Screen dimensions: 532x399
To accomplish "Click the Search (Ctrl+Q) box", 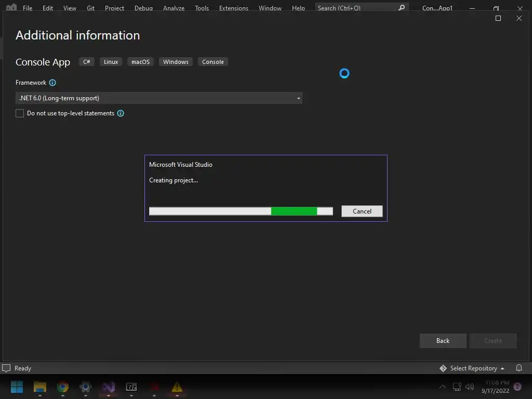I will pos(362,7).
